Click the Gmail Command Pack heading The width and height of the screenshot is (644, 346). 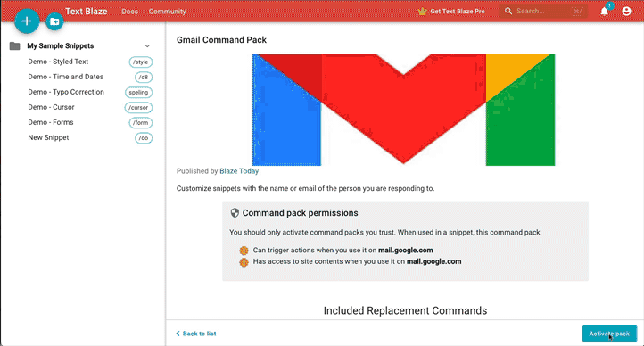pyautogui.click(x=221, y=40)
